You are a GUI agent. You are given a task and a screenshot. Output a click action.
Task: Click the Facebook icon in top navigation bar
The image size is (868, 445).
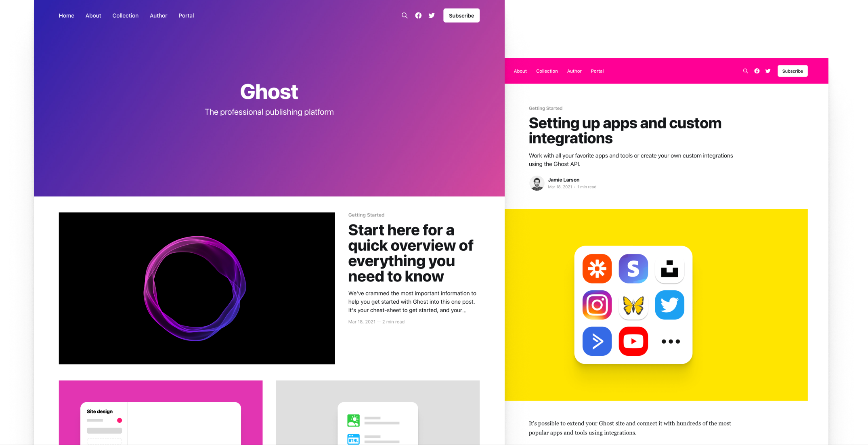[419, 15]
